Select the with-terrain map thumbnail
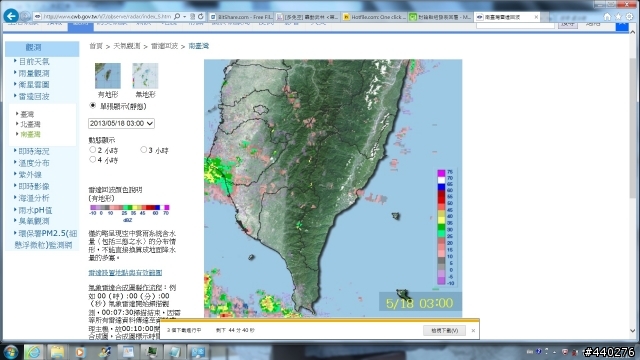This screenshot has width=640, height=360. [x=108, y=76]
